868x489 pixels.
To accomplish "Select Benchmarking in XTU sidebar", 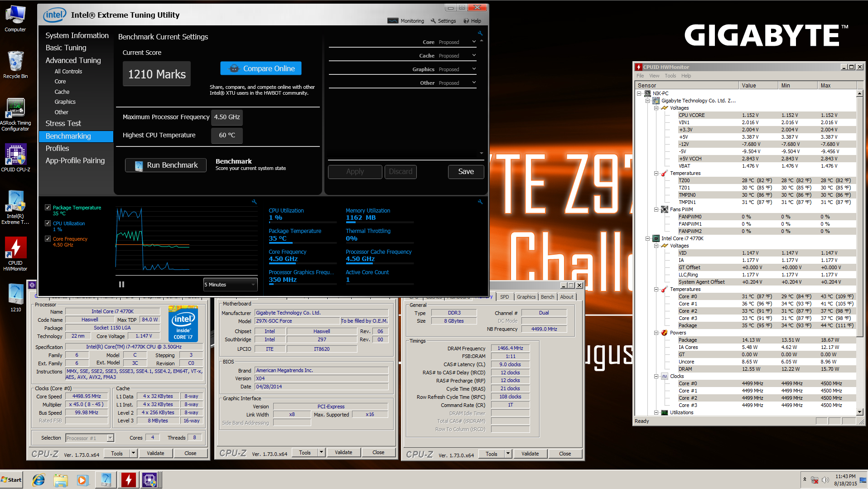I will coord(76,136).
